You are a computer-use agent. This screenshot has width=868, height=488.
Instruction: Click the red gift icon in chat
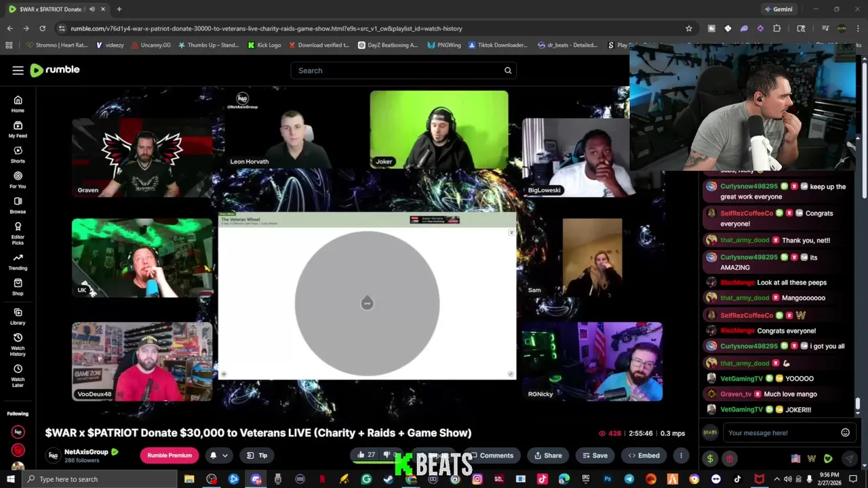coord(730,459)
